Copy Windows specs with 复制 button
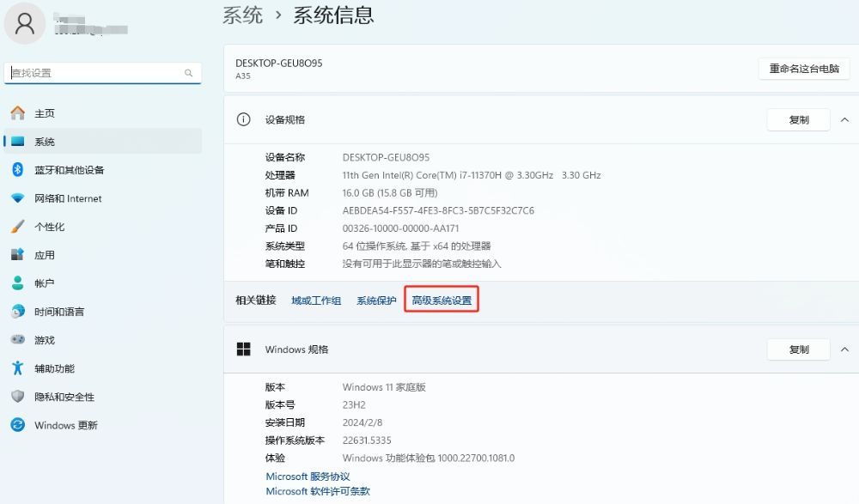 (799, 349)
